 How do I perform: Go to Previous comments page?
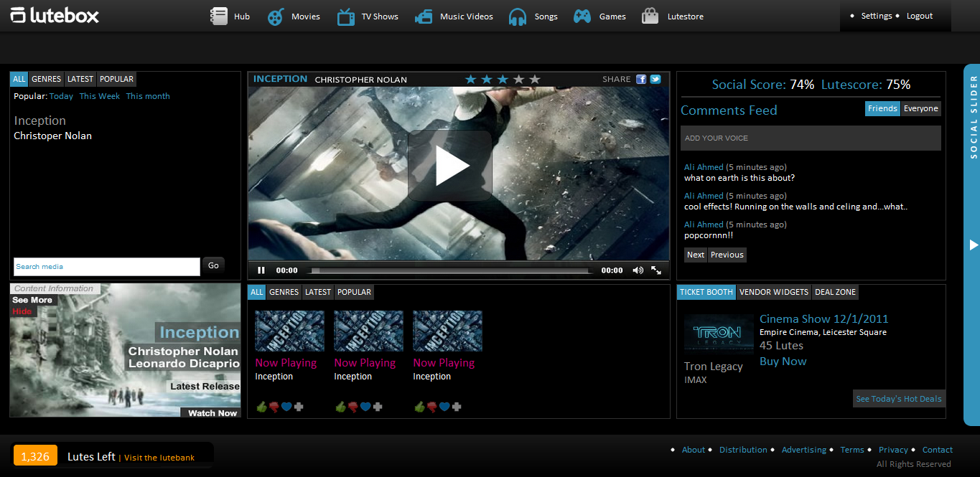727,255
